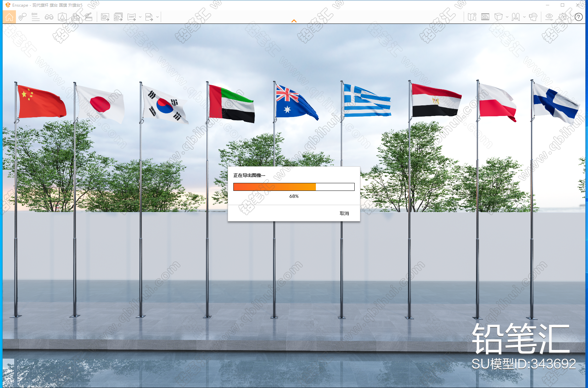Image resolution: width=588 pixels, height=388 pixels.
Task: Click the Enscape logo in title bar
Action: (x=8, y=5)
